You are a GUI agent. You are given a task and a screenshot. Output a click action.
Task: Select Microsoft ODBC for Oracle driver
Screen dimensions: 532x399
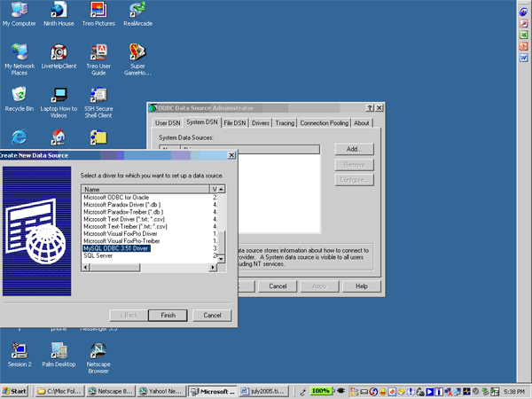(x=116, y=197)
